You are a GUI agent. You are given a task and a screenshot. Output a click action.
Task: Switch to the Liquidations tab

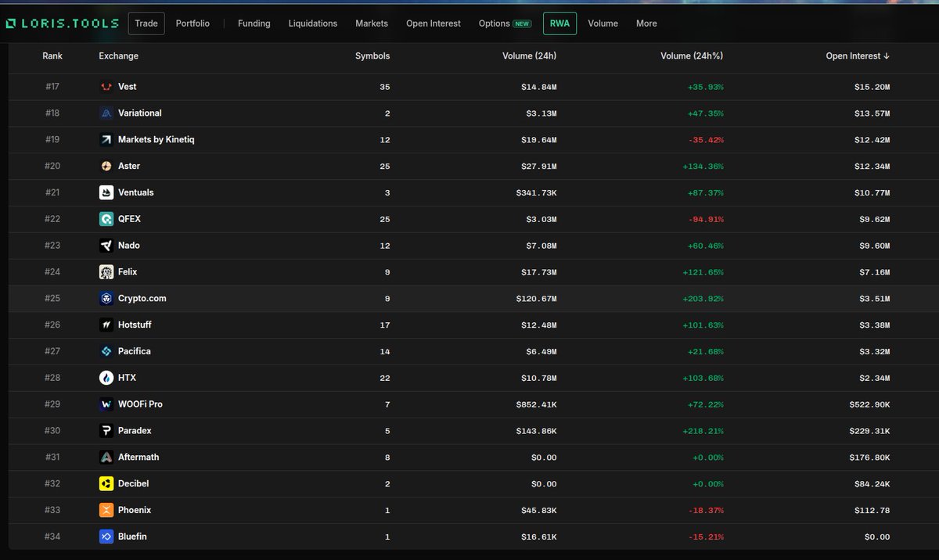coord(313,23)
